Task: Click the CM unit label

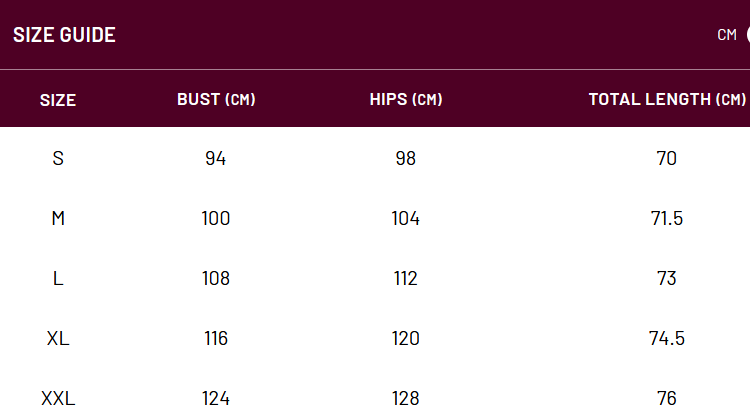Action: [727, 34]
